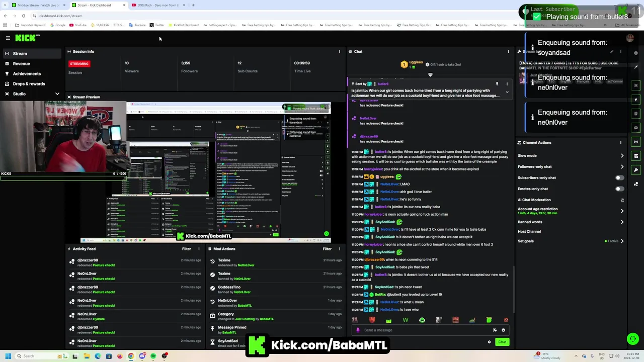Click the purple icon left of message field
This screenshot has height=362, width=644.
[358, 330]
